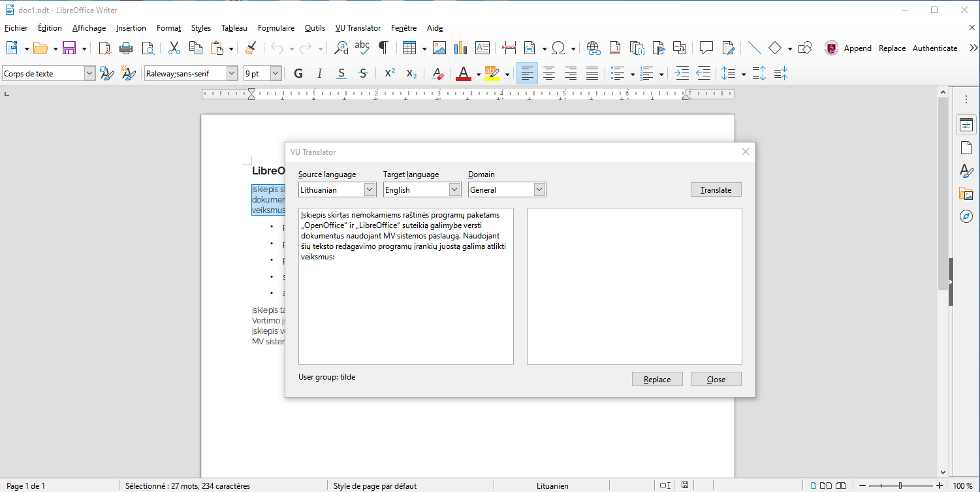Open the VU Translator menu
This screenshot has width=980, height=492.
pos(358,28)
